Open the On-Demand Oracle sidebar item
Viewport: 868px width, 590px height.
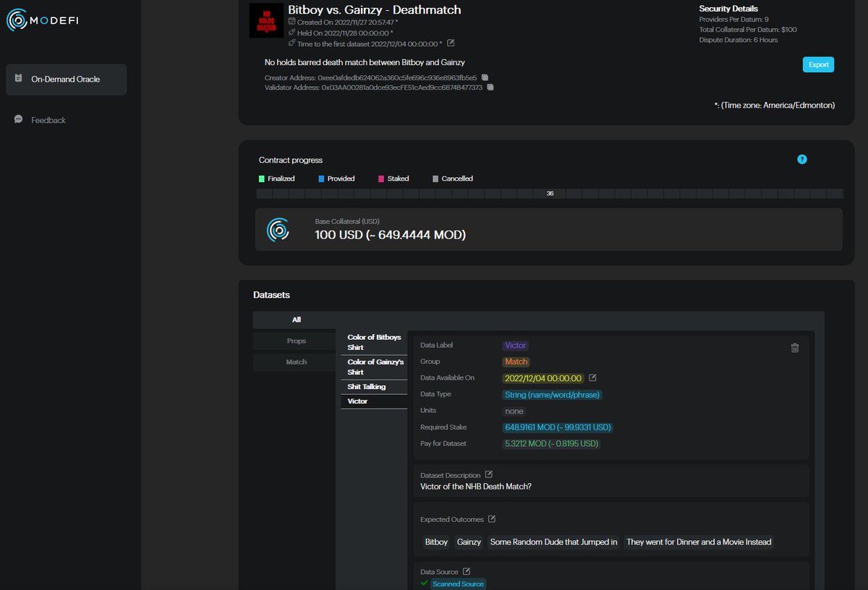(x=66, y=80)
